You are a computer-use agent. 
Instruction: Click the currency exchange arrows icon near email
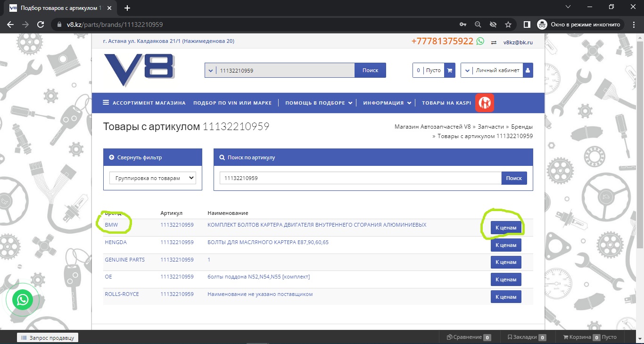(494, 42)
